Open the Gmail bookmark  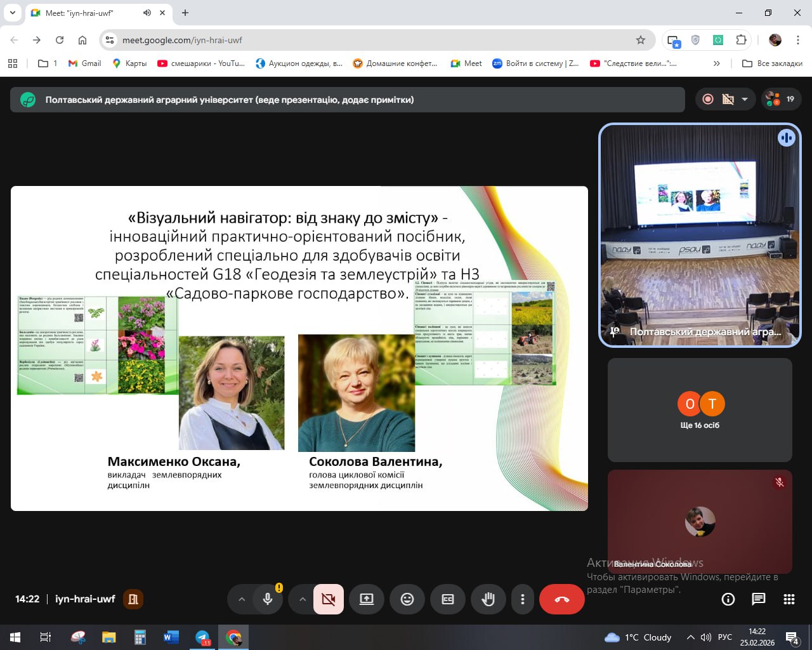[85, 63]
